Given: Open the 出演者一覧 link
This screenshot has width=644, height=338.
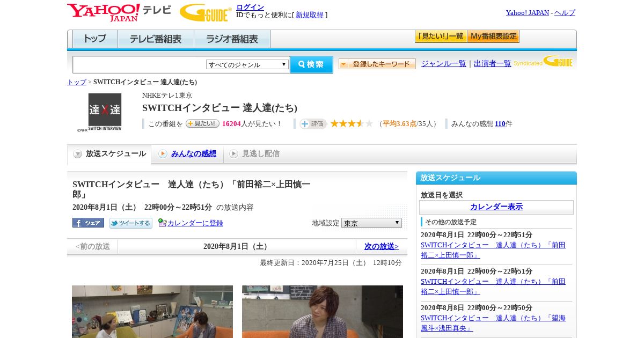Looking at the screenshot, I should [x=493, y=64].
